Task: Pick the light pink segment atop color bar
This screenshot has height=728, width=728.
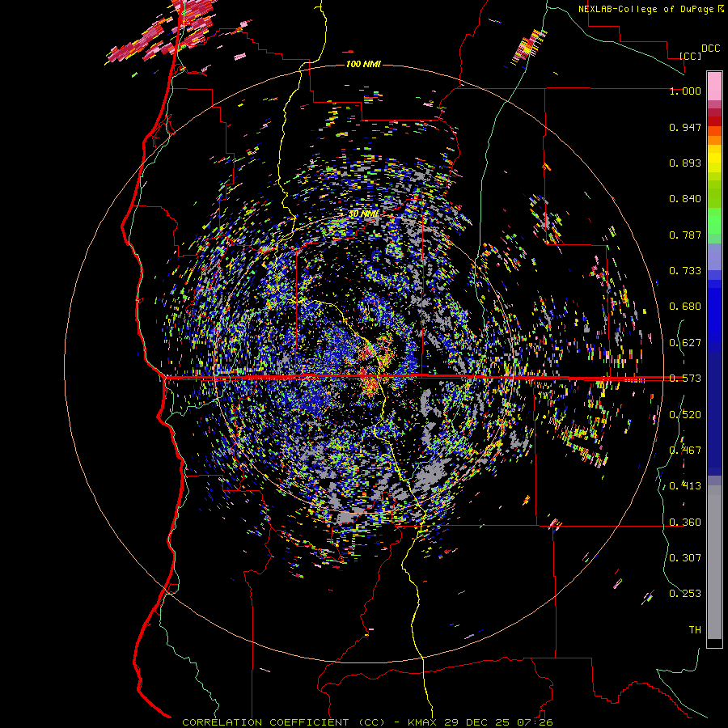Action: (714, 86)
